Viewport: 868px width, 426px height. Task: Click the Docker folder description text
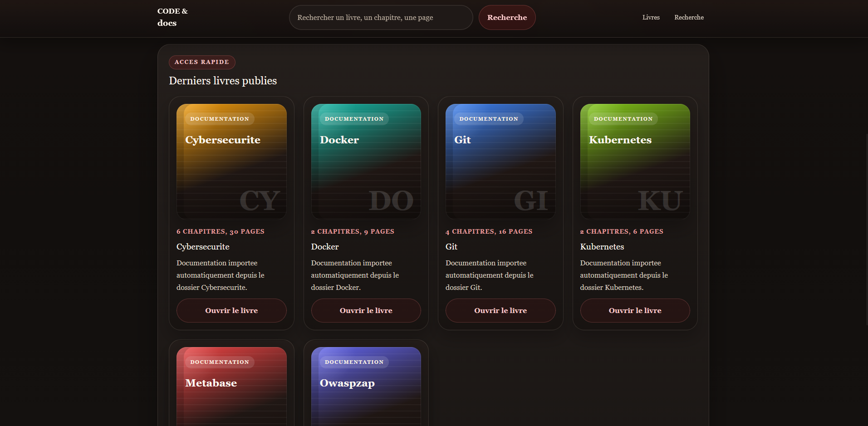355,275
